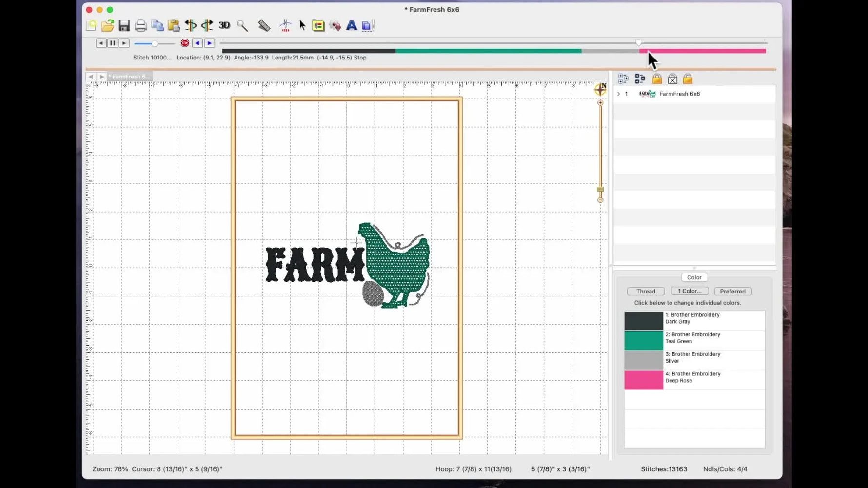Click the arrow selection pointer tool
This screenshot has width=868, height=488.
click(x=302, y=26)
